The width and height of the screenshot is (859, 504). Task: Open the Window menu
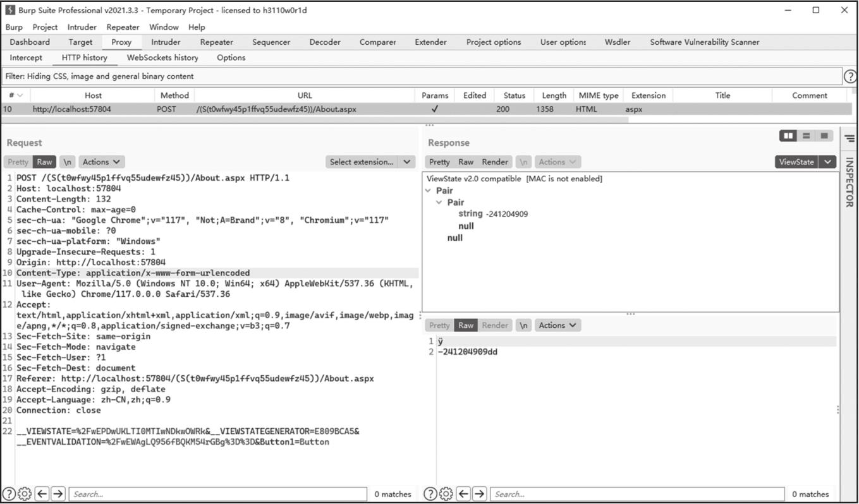[164, 27]
